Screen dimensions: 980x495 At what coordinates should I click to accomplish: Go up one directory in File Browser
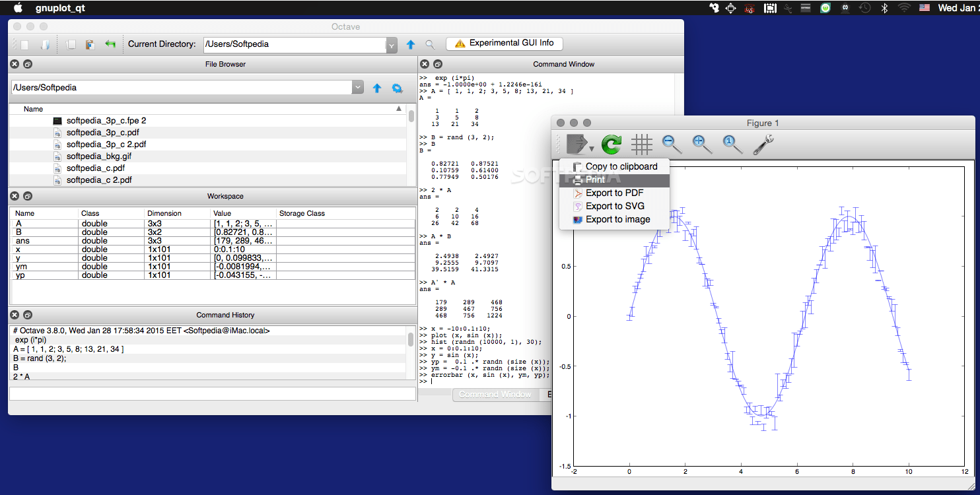(377, 88)
